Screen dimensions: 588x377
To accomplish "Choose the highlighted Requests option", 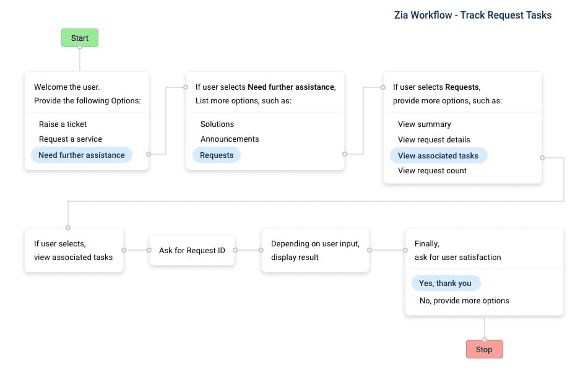I will point(217,155).
